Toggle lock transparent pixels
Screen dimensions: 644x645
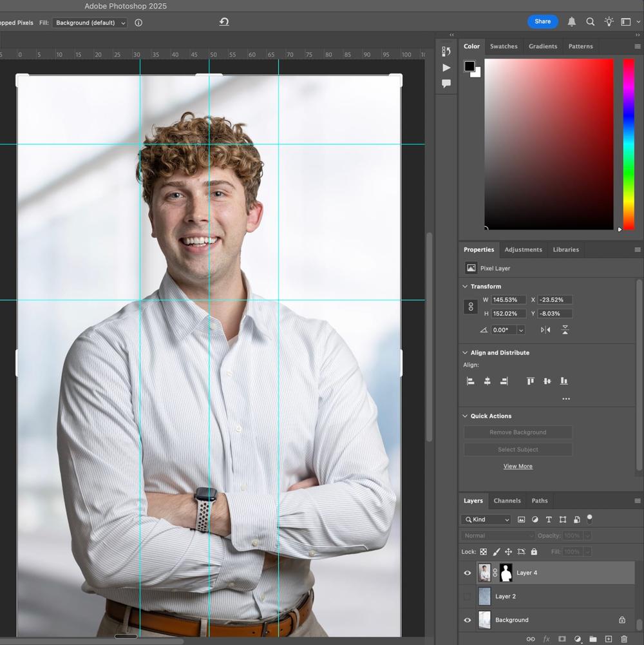484,552
